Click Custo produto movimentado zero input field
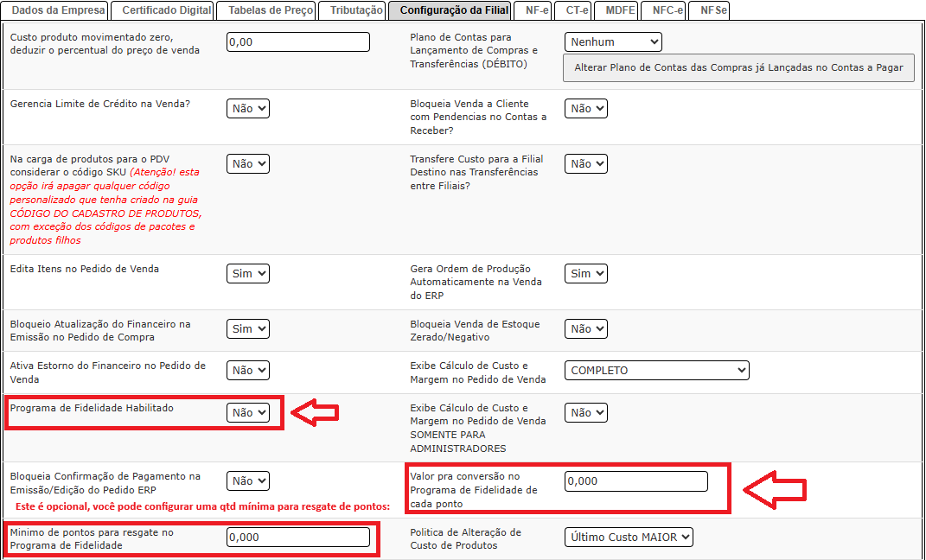Screen dimensions: 926x560 (298, 41)
